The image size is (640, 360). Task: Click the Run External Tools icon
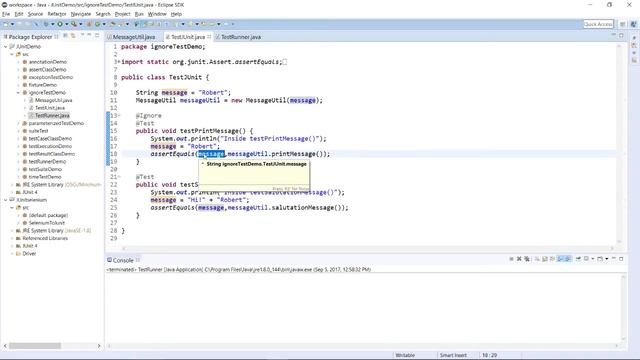(74, 24)
